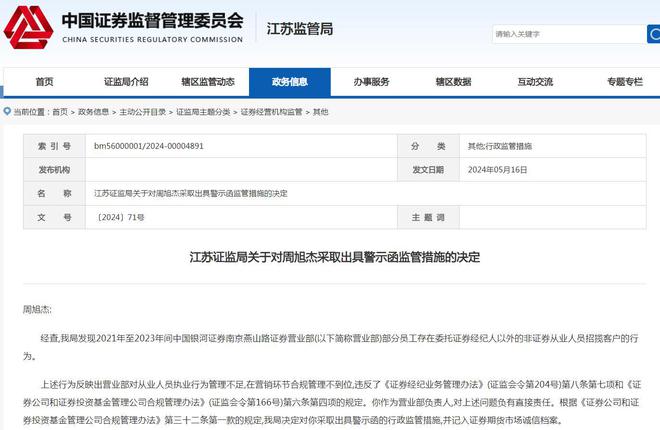The image size is (660, 430).
Task: Click the 索引号 label cell
Action: point(54,146)
